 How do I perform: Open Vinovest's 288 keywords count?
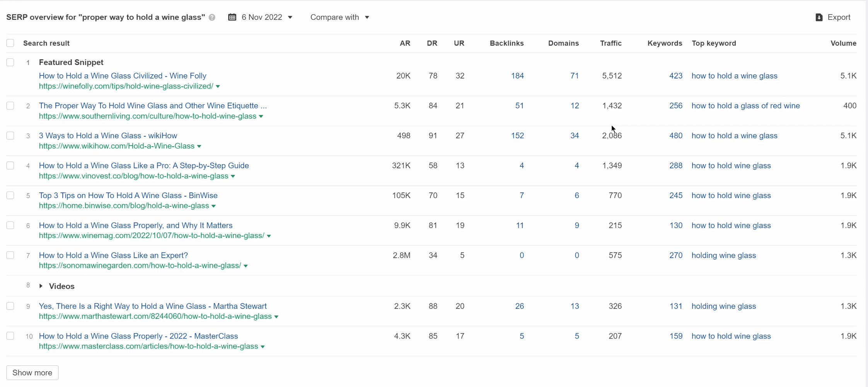coord(676,166)
